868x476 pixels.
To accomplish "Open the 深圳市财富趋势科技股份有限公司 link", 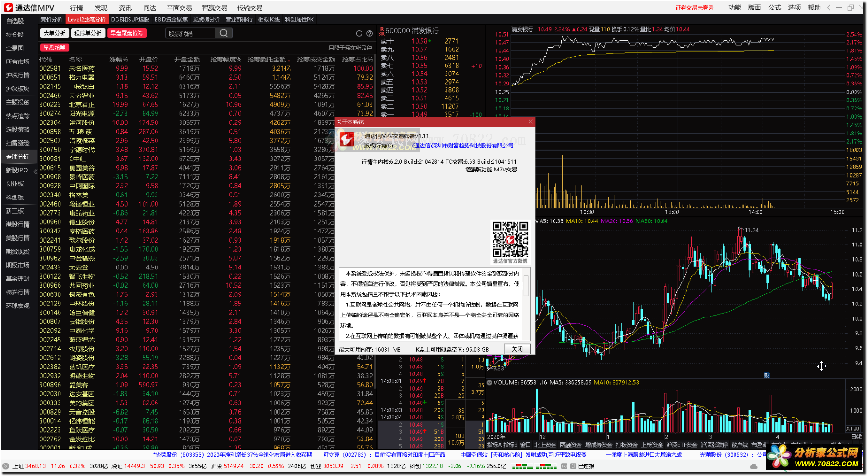I will [x=463, y=146].
